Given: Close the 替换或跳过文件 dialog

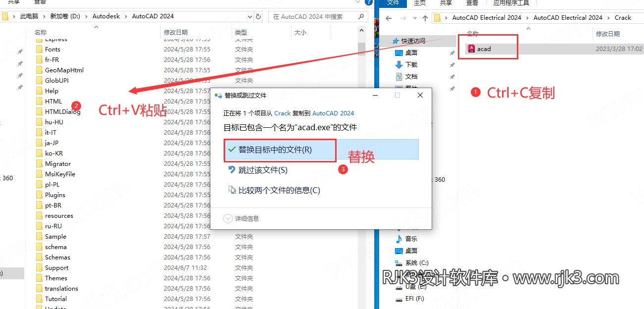Looking at the screenshot, I should 420,95.
